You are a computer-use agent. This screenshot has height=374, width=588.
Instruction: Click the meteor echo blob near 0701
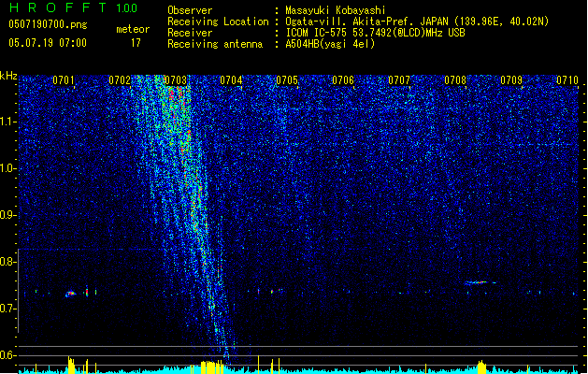coord(70,294)
